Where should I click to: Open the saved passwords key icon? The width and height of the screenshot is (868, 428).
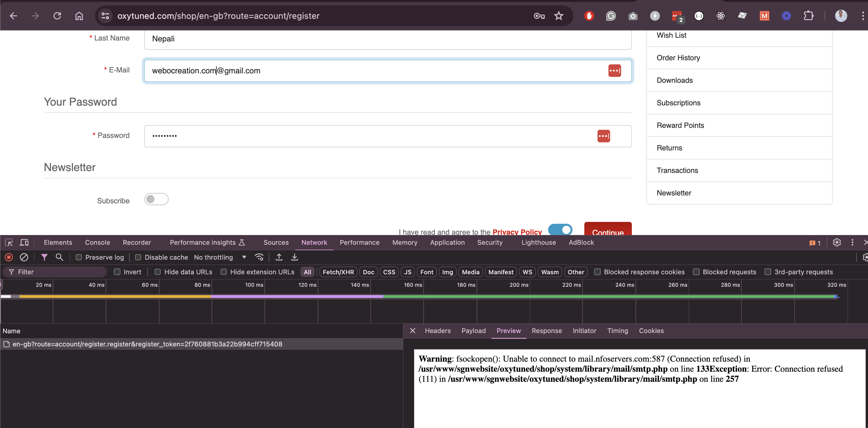539,16
